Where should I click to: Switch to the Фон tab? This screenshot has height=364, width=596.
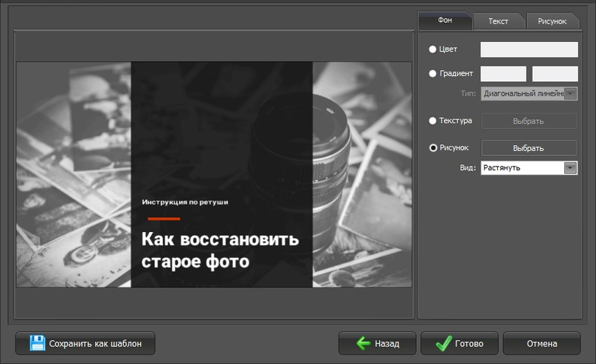point(445,21)
